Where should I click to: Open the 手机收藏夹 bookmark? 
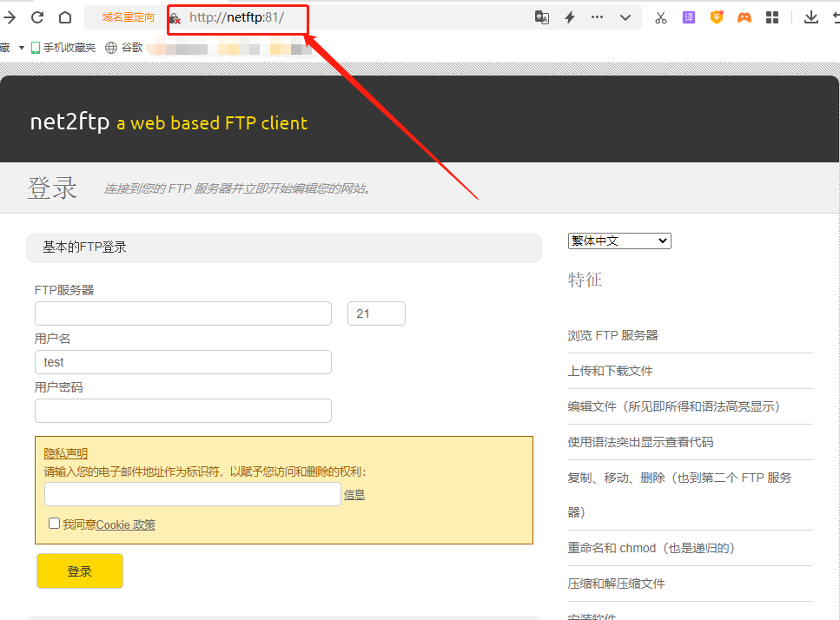coord(63,48)
